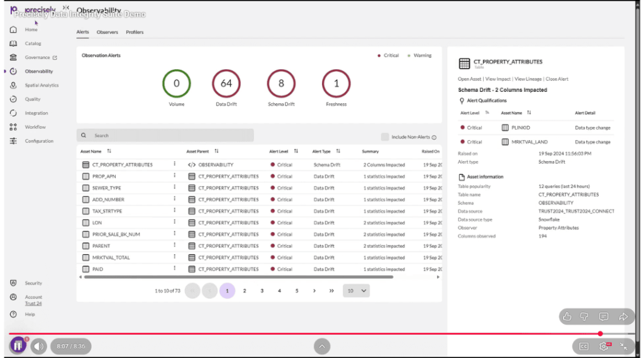The height and width of the screenshot is (358, 644).
Task: Open the Spatial Analytics sidebar icon
Action: point(13,85)
